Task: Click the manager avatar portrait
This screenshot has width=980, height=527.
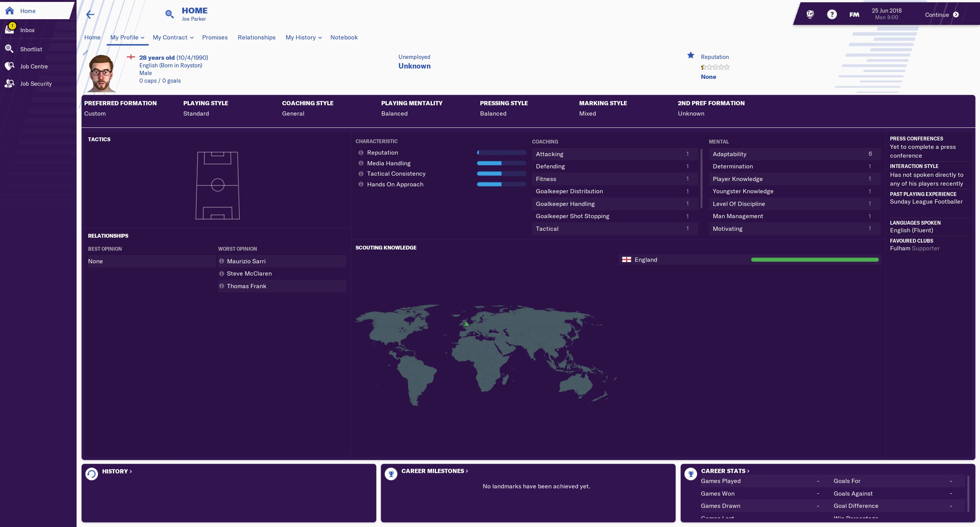Action: tap(101, 73)
